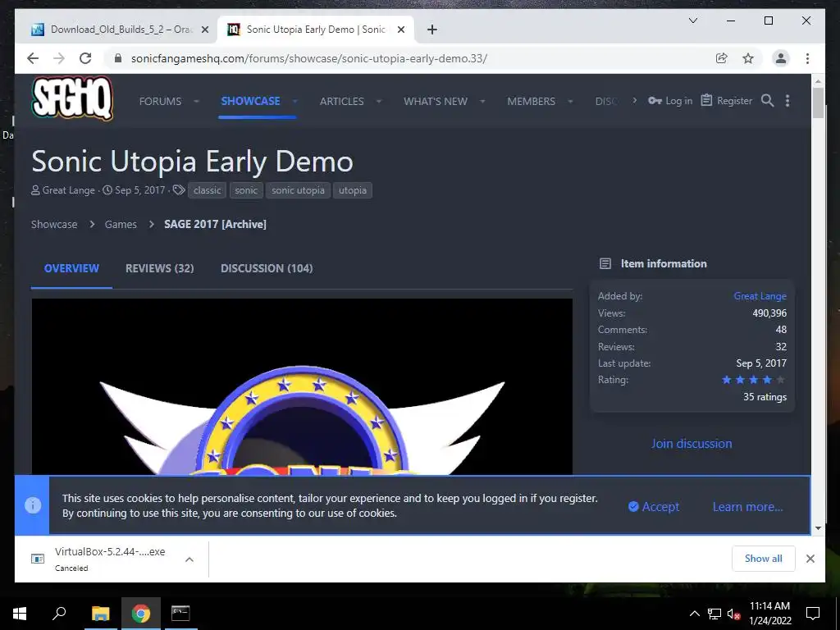
Task: Open Command Prompt from taskbar
Action: 180,614
